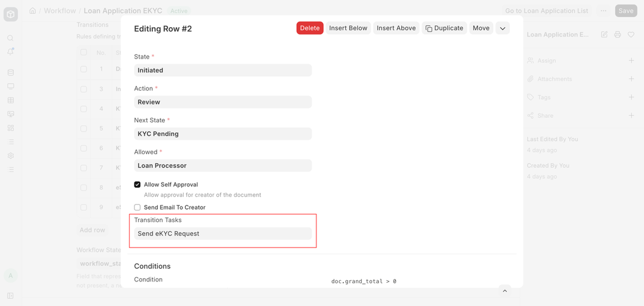Select checkbox for transitions row 1

click(84, 69)
